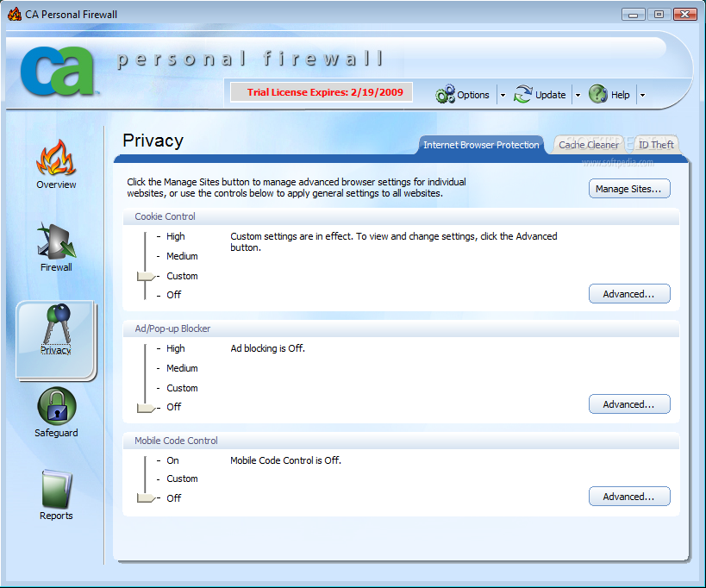This screenshot has width=706, height=588.
Task: Open the Firewall section icon
Action: [x=56, y=241]
